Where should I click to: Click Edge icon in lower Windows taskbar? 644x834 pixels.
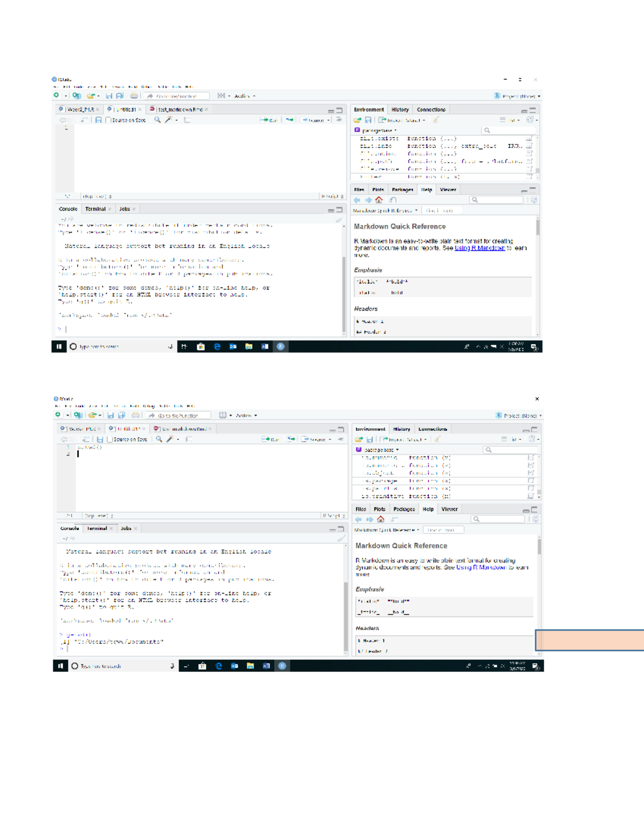coord(219,666)
